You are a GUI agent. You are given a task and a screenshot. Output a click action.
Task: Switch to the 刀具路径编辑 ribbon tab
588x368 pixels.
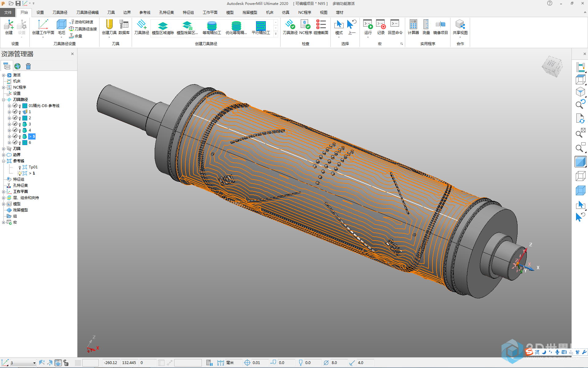(87, 13)
